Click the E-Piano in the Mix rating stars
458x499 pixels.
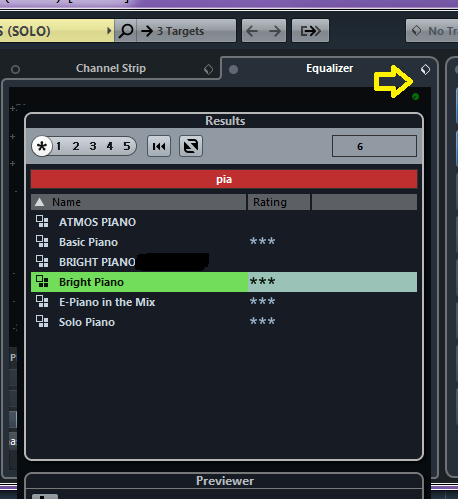tap(263, 301)
